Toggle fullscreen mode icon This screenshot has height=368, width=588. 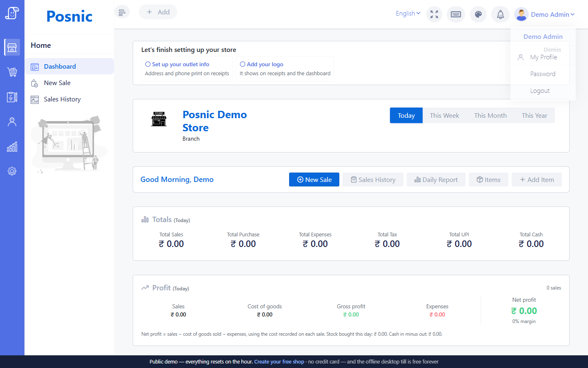click(434, 14)
